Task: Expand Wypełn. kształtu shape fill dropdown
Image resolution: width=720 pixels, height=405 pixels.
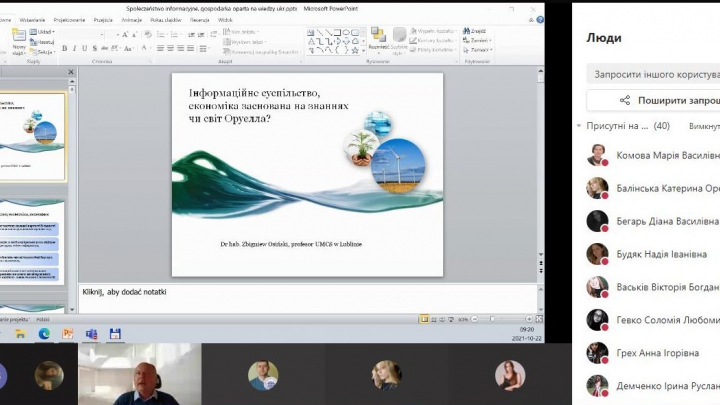Action: [x=434, y=31]
